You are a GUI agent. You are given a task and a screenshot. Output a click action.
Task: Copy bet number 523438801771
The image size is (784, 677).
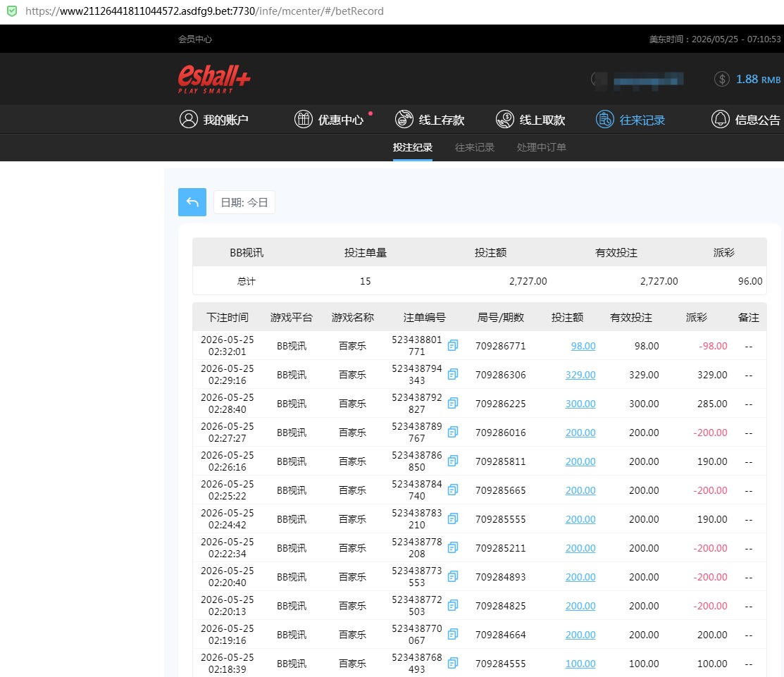pos(452,345)
